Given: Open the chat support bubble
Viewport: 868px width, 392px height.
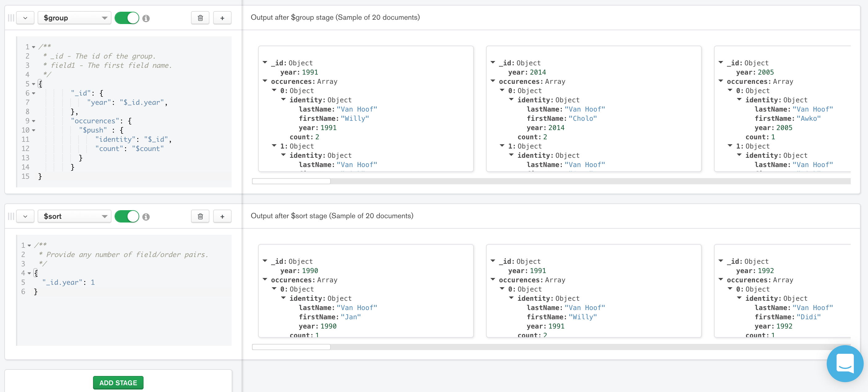Looking at the screenshot, I should click(x=845, y=363).
